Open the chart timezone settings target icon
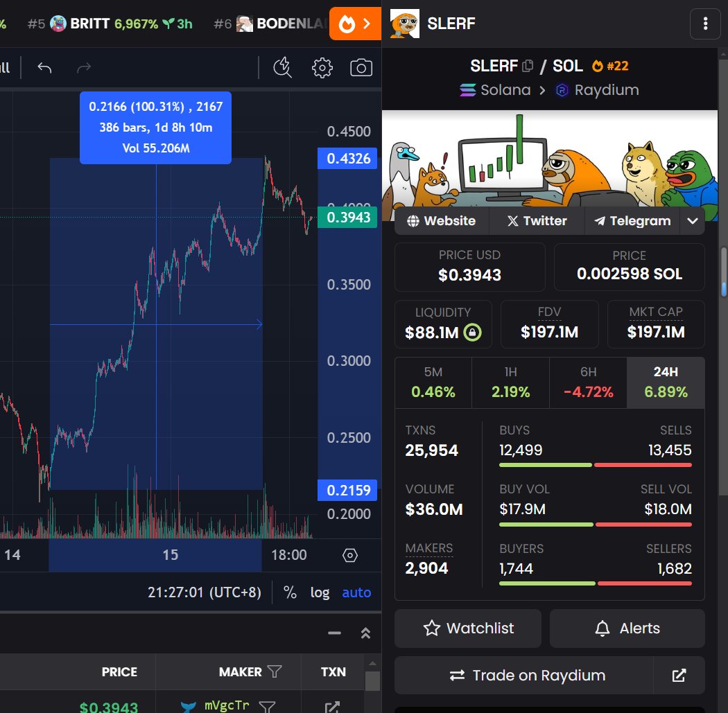Viewport: 728px width, 713px height. pos(349,555)
